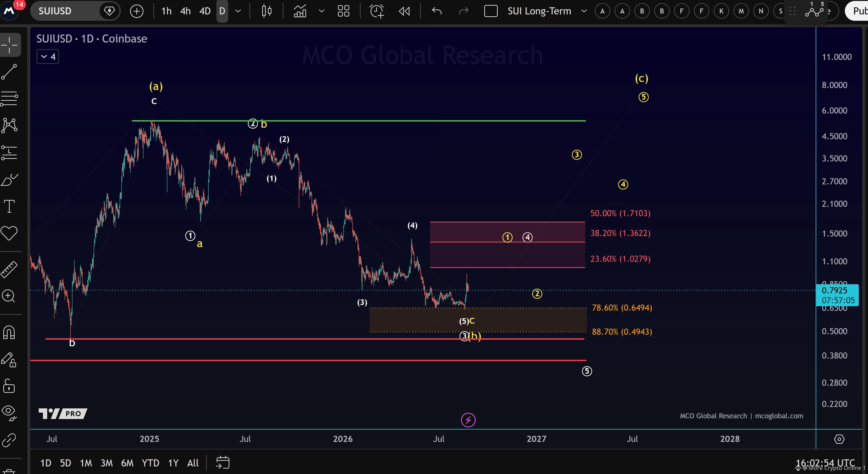
Task: Click the square fullscreen layout icon
Action: click(x=491, y=11)
